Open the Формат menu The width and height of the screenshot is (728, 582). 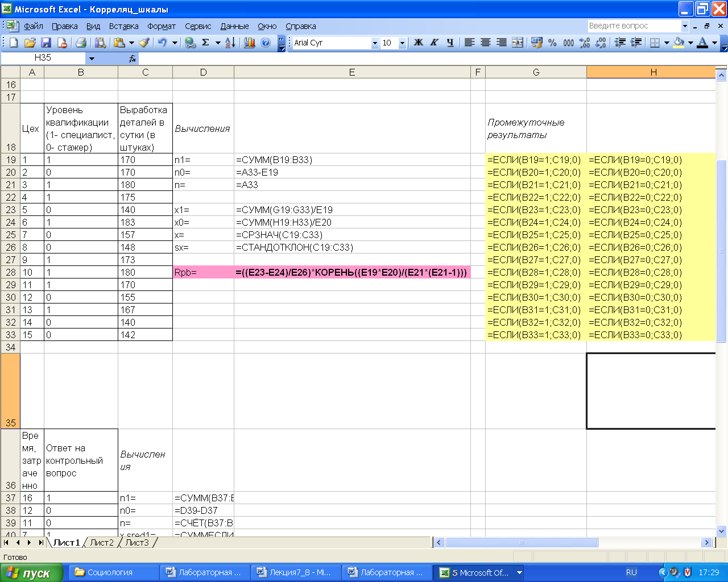[x=162, y=26]
